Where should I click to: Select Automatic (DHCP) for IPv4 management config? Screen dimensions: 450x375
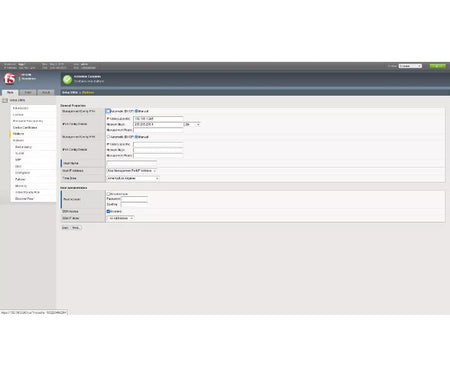point(108,111)
